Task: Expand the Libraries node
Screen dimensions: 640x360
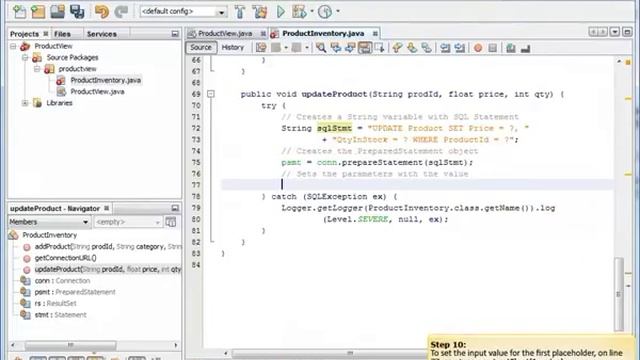Action: (x=25, y=103)
